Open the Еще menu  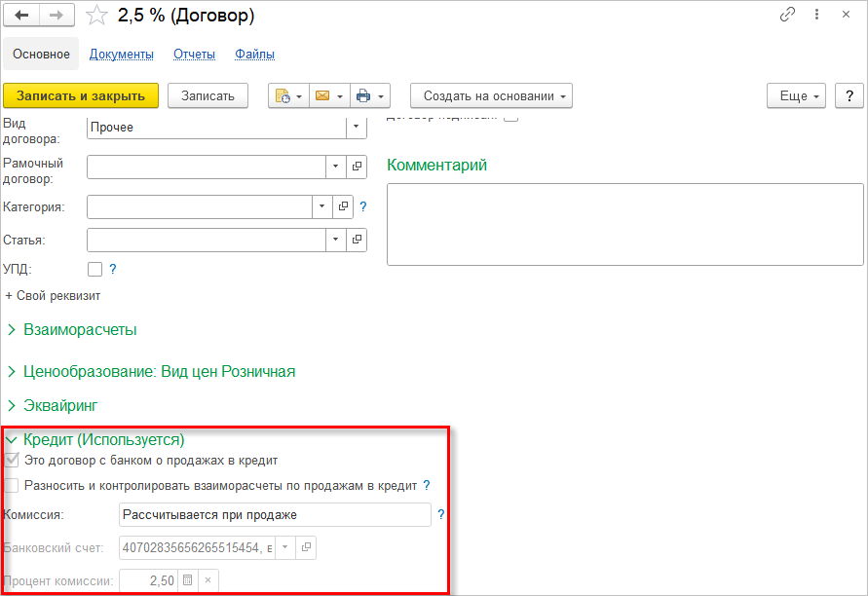point(796,95)
